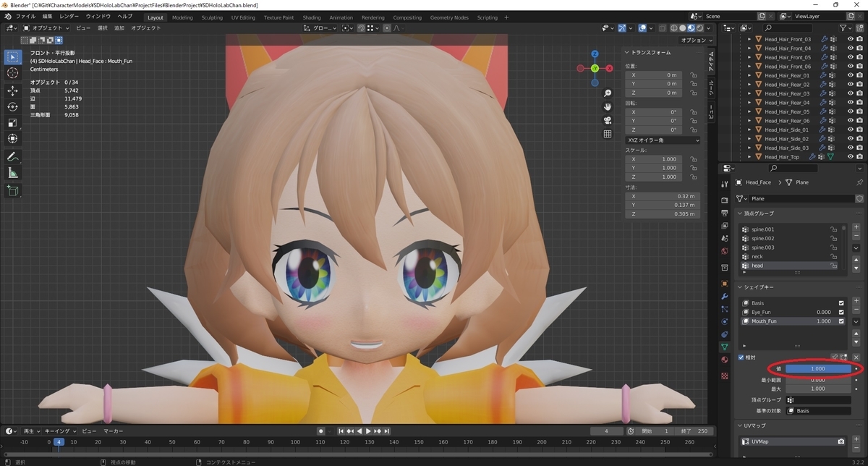
Task: Open Render properties tab
Action: point(725,200)
